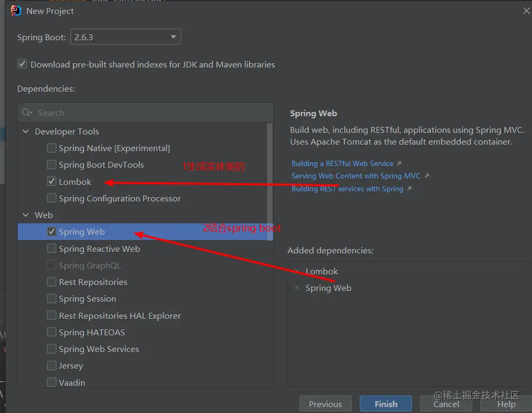Uncheck the Lombok dependency
This screenshot has width=532, height=413.
(x=51, y=182)
